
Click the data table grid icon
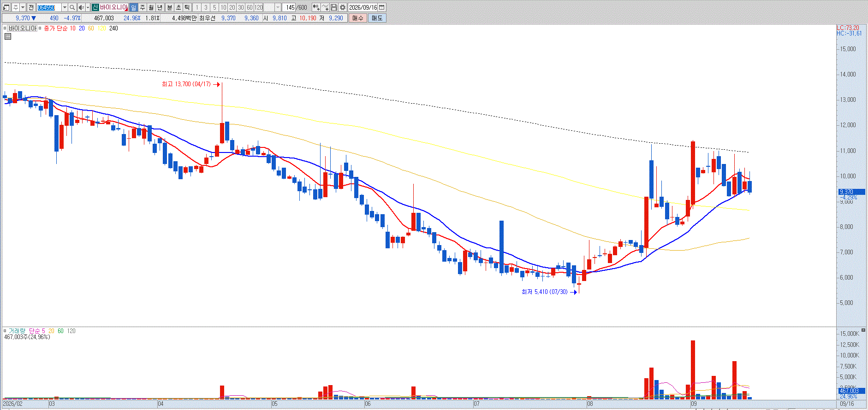coord(8,36)
